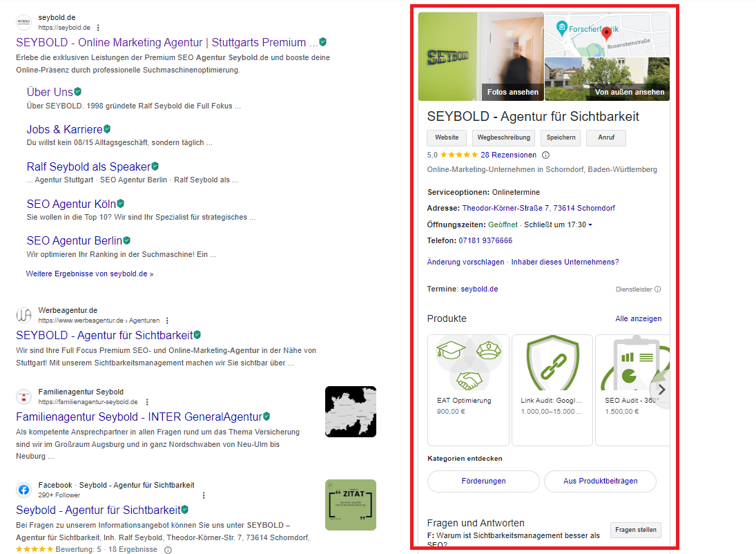756x554 pixels.
Task: Open Von außen ansehen street view photo
Action: click(607, 79)
